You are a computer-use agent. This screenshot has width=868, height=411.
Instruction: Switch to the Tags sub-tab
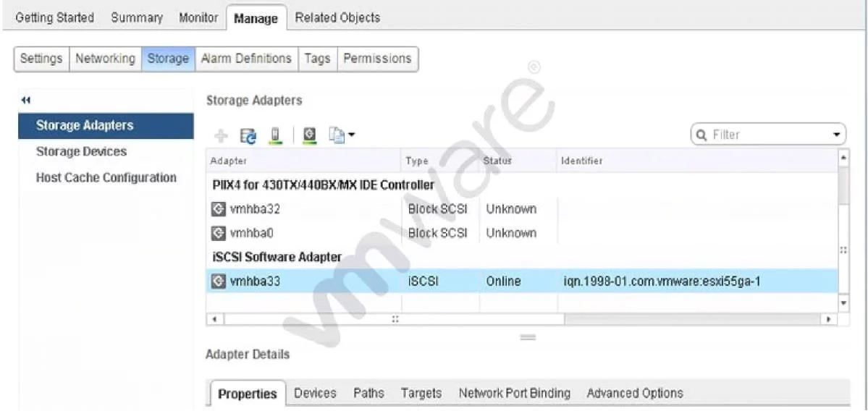pos(317,59)
